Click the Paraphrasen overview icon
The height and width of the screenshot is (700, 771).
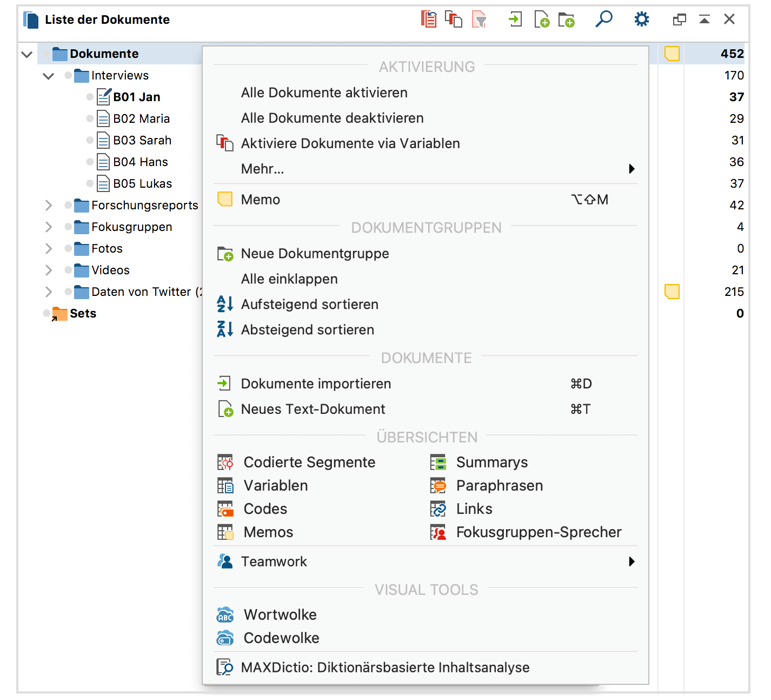(438, 486)
